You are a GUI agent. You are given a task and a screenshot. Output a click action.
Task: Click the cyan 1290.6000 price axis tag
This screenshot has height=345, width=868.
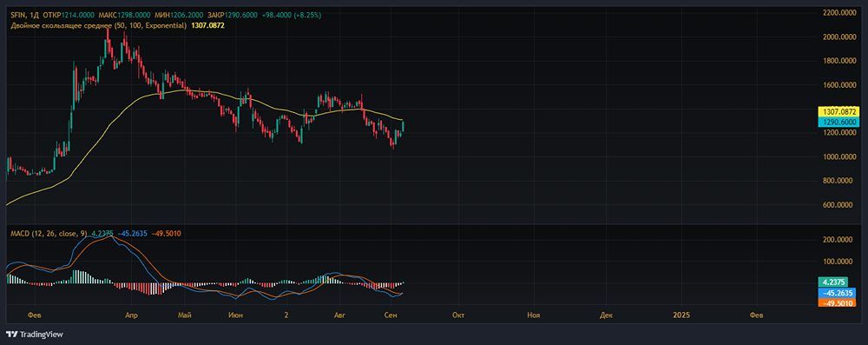point(838,122)
